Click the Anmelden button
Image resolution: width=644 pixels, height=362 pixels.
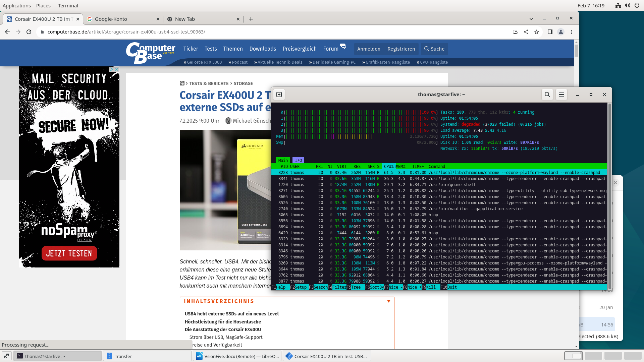[x=369, y=49]
